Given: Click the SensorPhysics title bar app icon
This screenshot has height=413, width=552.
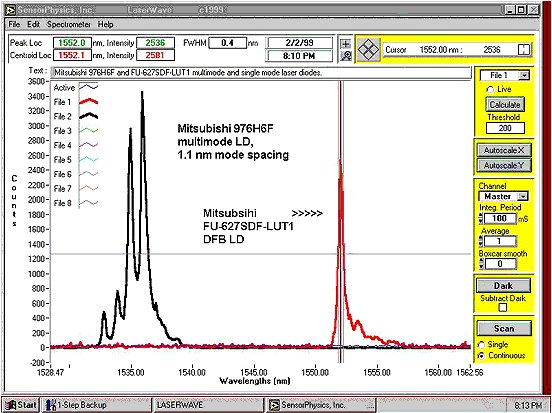Looking at the screenshot, I should pos(11,10).
